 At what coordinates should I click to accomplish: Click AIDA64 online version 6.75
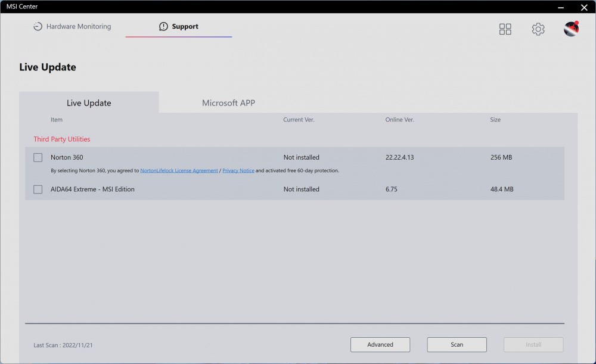[392, 189]
